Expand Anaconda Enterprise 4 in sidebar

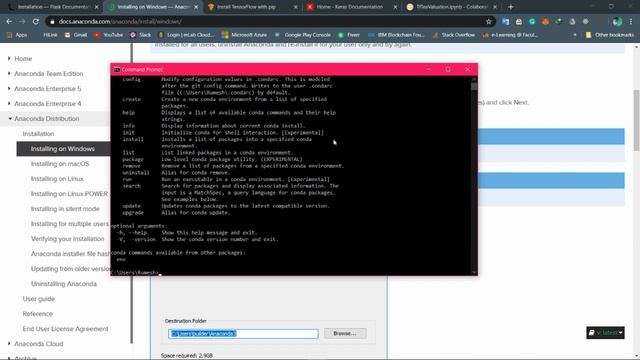pos(9,104)
